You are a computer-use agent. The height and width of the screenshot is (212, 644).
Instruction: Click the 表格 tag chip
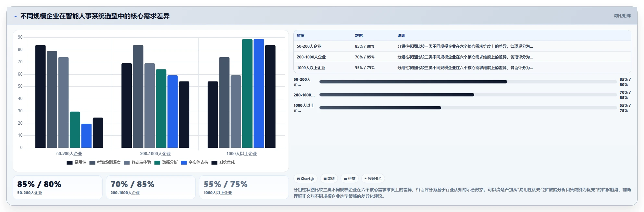pyautogui.click(x=329, y=179)
